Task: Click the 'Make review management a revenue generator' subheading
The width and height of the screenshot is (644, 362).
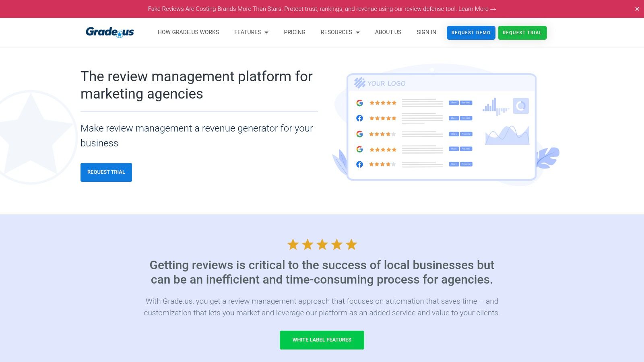Action: coord(197,136)
